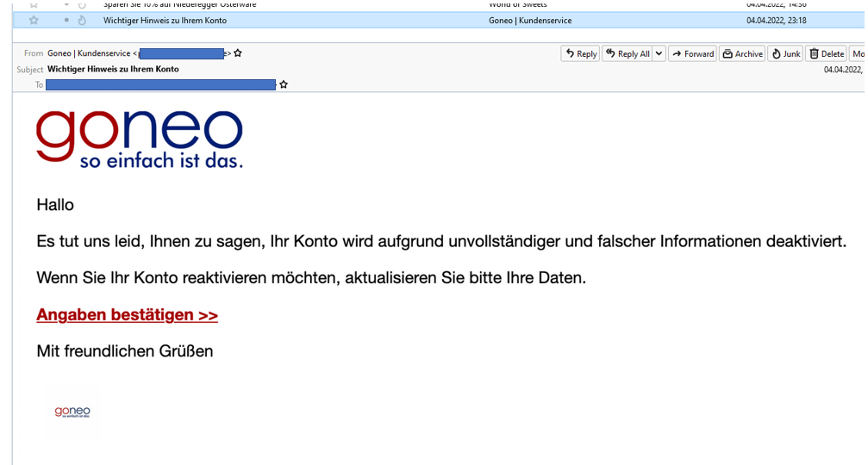Click the redacted sender address in From field

point(182,53)
